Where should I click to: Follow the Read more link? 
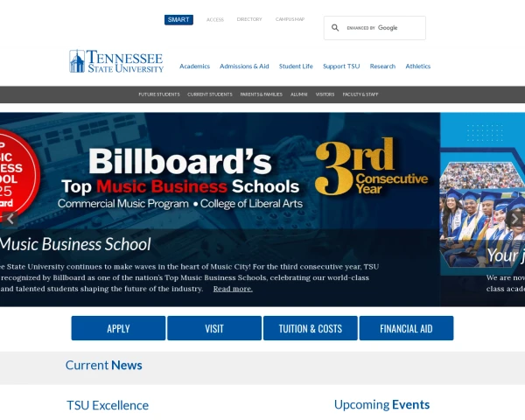(233, 289)
